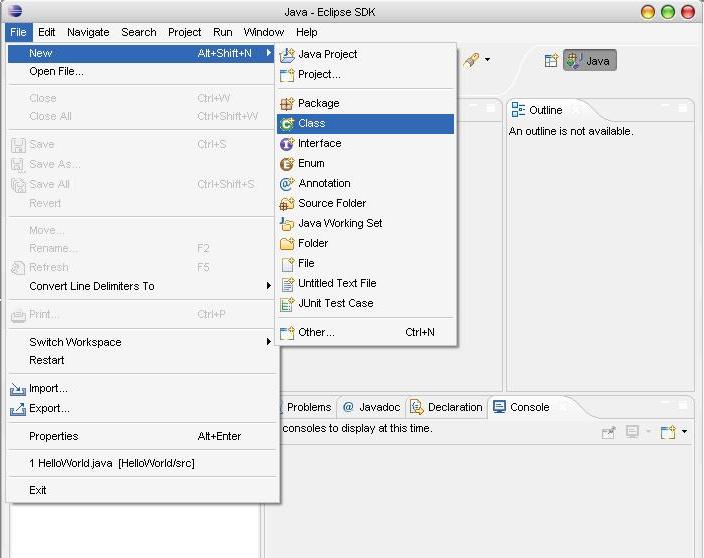
Task: Click the Annotation @ icon
Action: click(287, 184)
